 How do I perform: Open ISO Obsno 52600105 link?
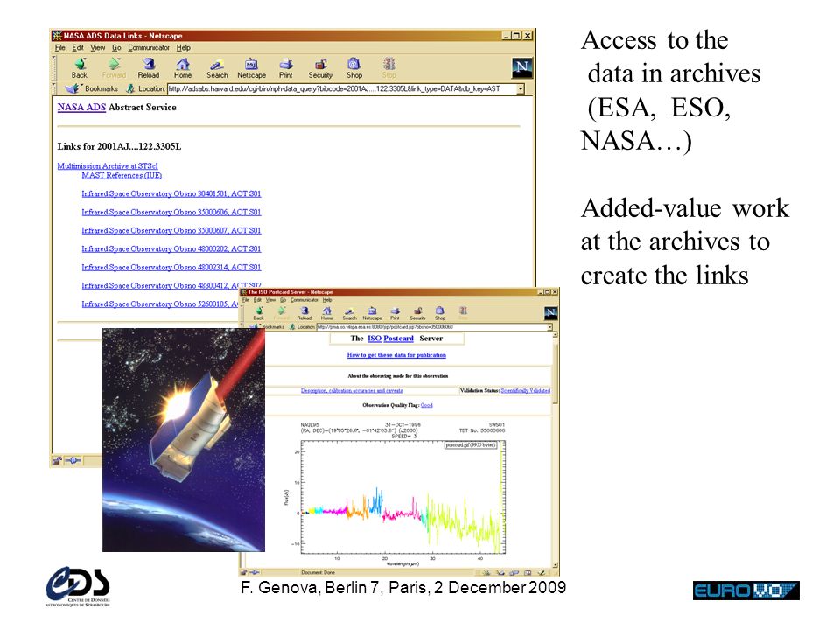159,304
